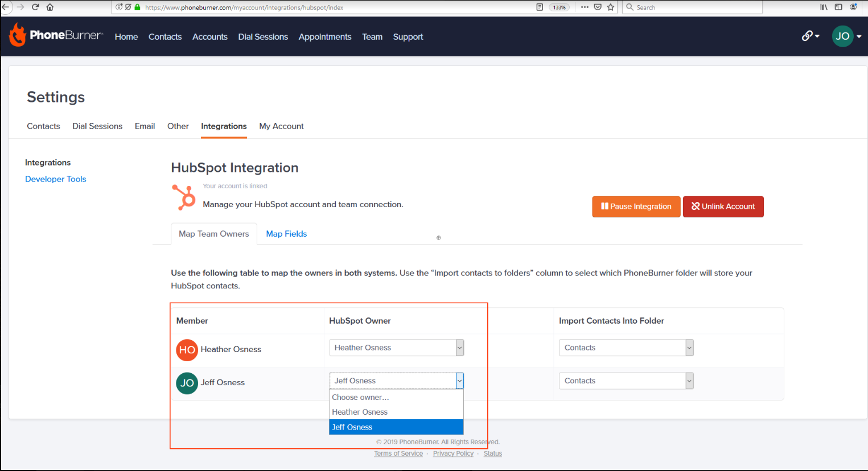
Task: Open Accounts in top navigation
Action: click(210, 36)
